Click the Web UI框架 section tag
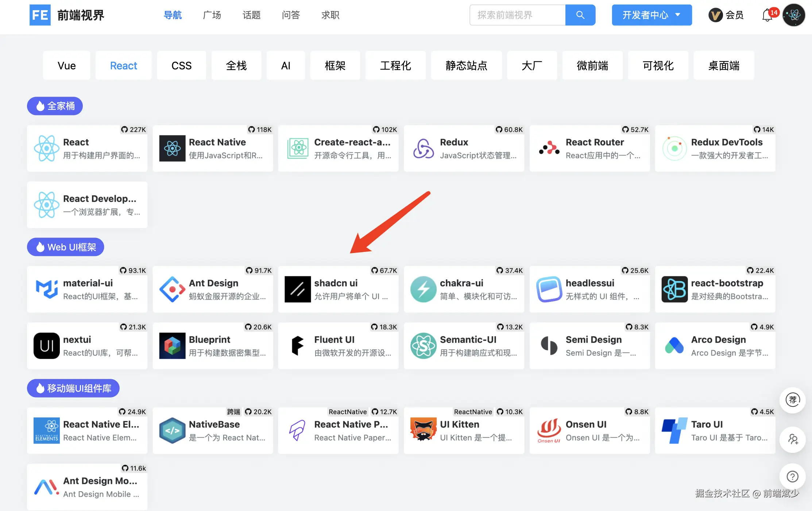Image resolution: width=812 pixels, height=511 pixels. pos(66,247)
